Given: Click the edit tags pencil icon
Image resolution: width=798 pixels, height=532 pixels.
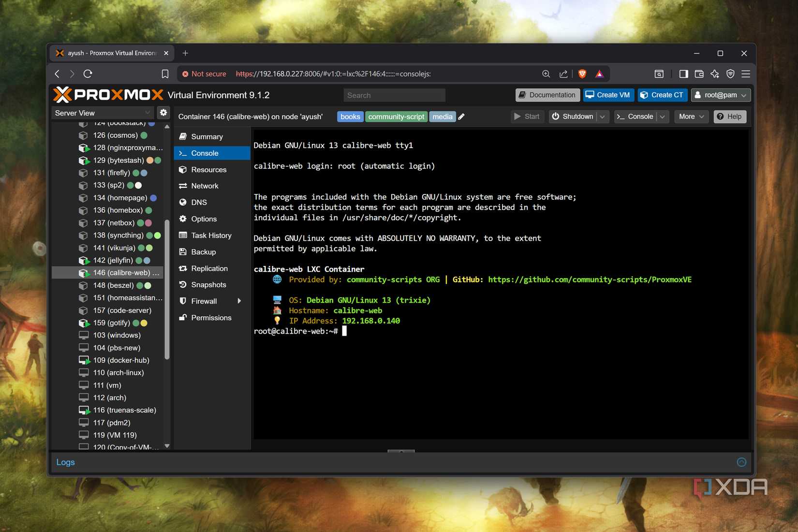Looking at the screenshot, I should click(461, 117).
